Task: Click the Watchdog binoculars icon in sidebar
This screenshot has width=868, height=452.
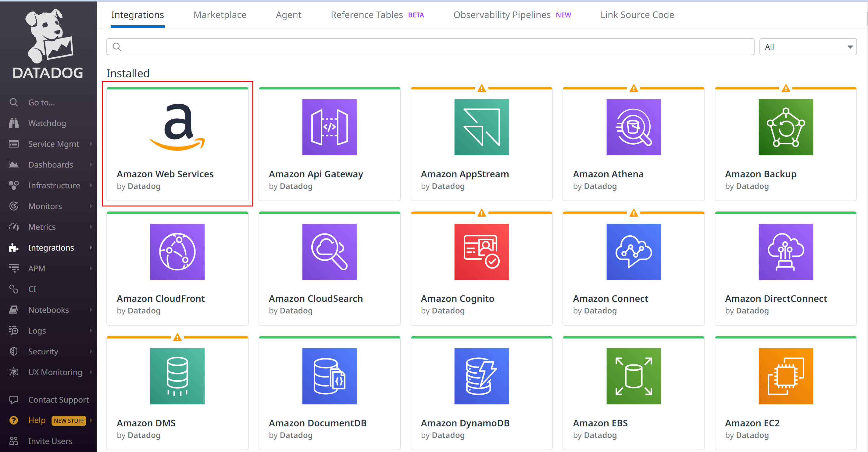Action: pos(13,123)
